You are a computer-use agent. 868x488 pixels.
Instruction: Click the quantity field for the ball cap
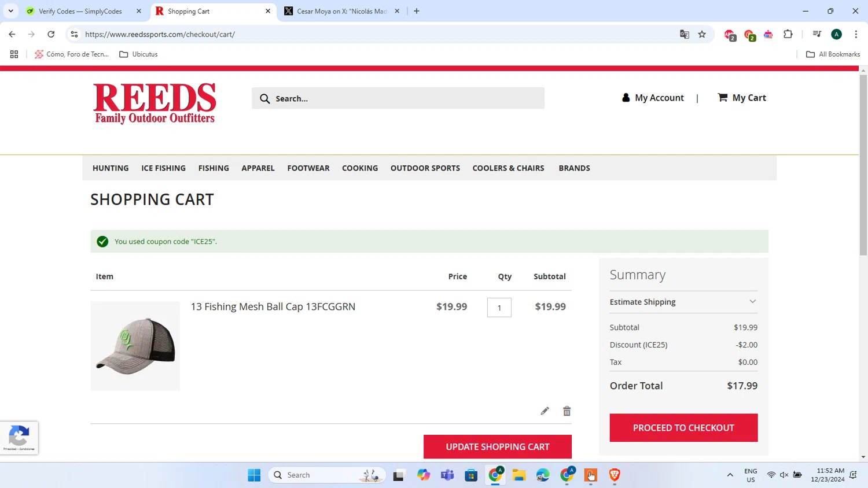(499, 308)
